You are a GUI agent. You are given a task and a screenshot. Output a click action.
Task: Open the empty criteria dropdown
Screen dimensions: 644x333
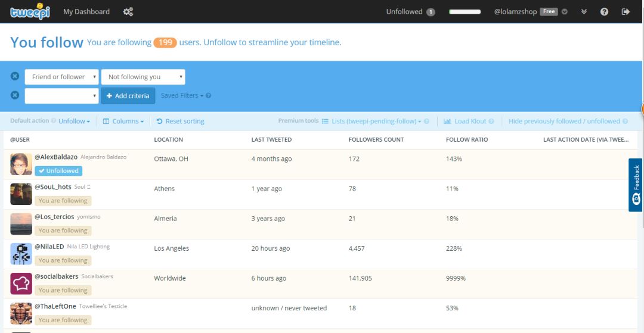coord(61,95)
